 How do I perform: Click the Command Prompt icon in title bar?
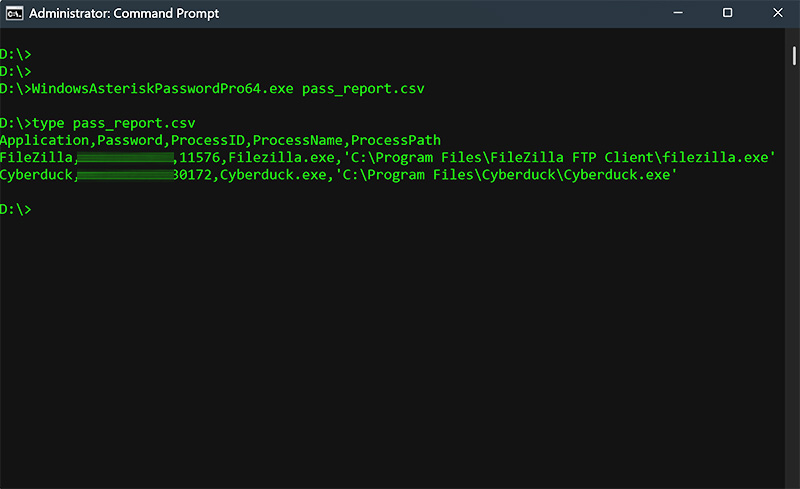pyautogui.click(x=14, y=13)
